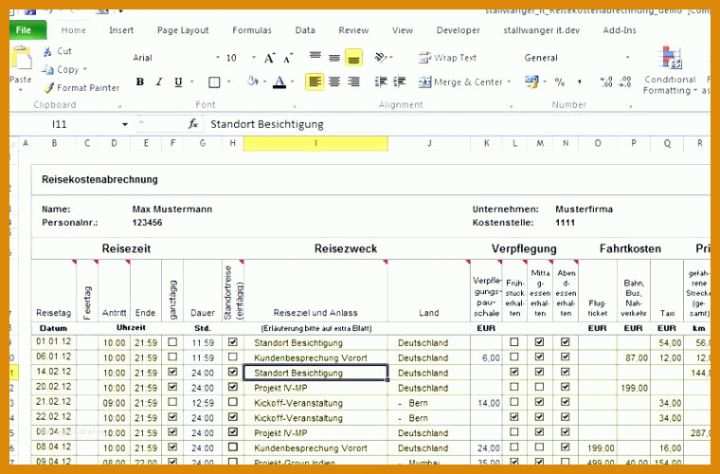Open Insert Function with the fx icon
The image size is (720, 474).
(193, 124)
